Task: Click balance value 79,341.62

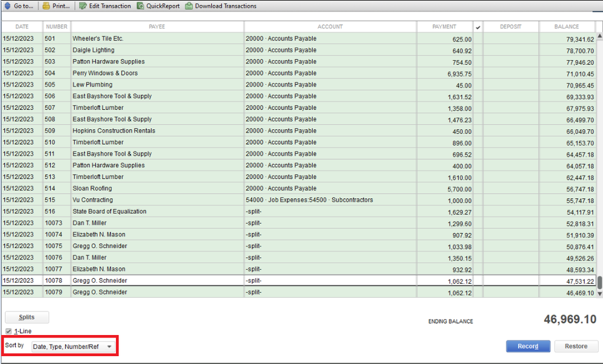Action: pos(580,39)
